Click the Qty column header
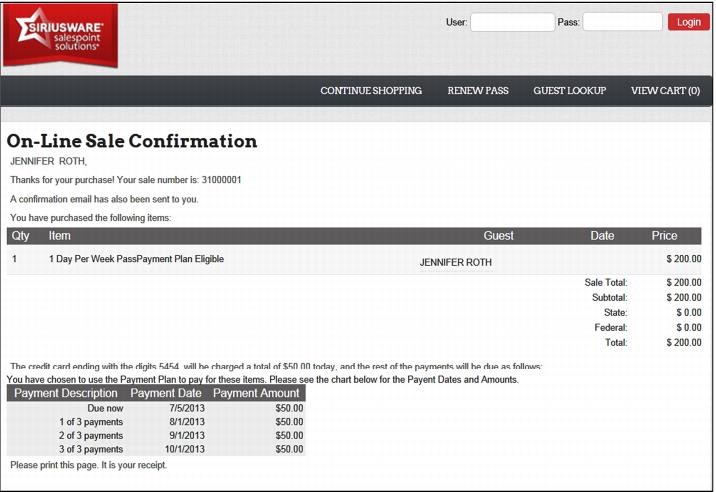The width and height of the screenshot is (716, 492). (21, 236)
